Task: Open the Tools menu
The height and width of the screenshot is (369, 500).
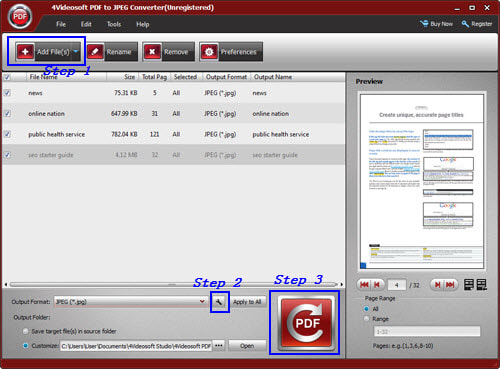Action: (x=114, y=24)
